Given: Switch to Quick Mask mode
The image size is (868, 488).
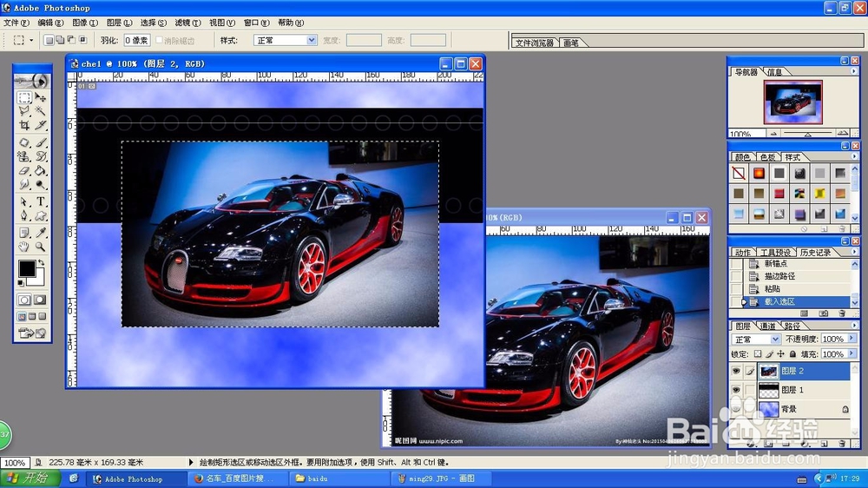Looking at the screenshot, I should (x=40, y=300).
